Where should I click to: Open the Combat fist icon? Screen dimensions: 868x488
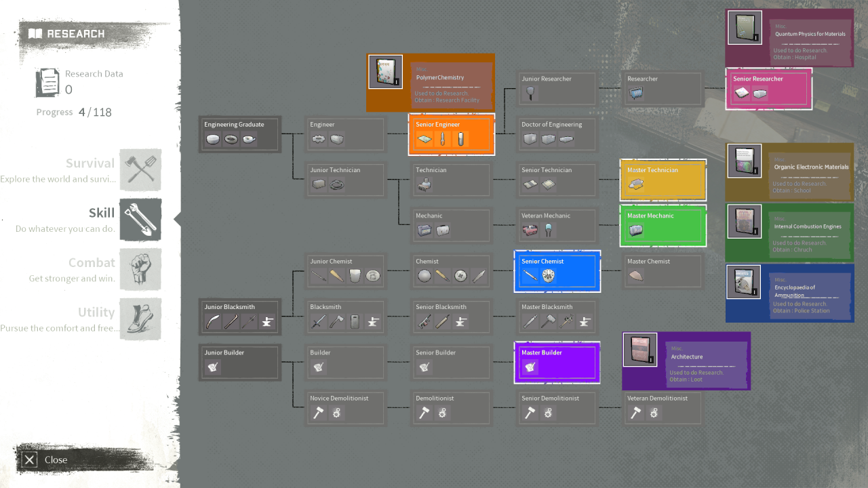[140, 270]
